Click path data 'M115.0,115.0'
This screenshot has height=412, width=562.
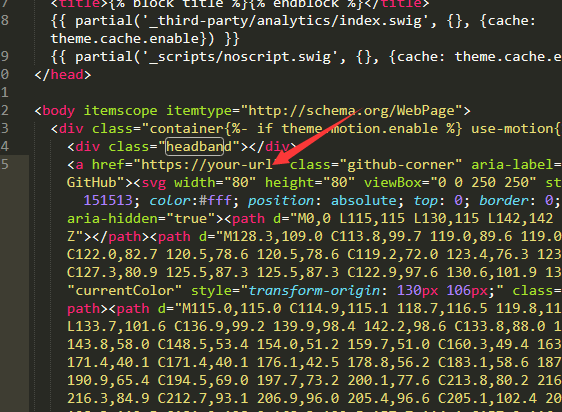[232, 308]
